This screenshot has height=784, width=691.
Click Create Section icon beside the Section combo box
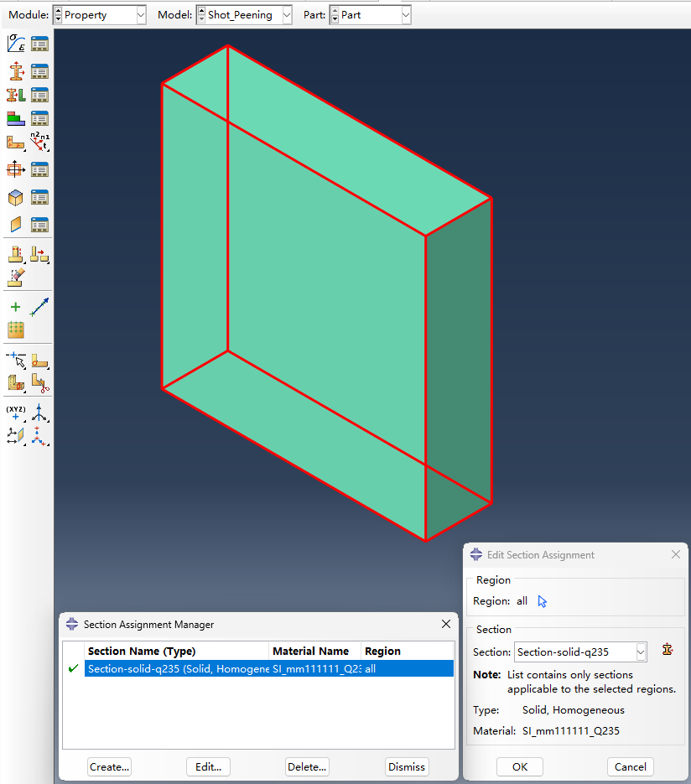coord(668,650)
